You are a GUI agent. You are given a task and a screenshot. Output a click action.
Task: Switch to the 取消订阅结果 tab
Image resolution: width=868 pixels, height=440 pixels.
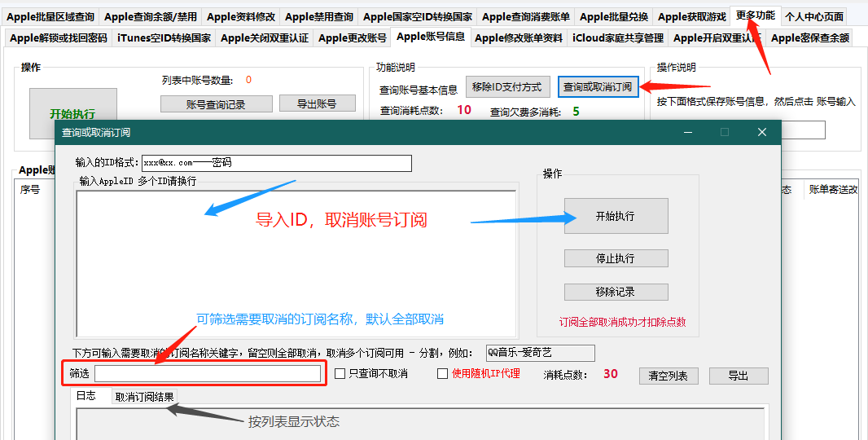pyautogui.click(x=144, y=397)
